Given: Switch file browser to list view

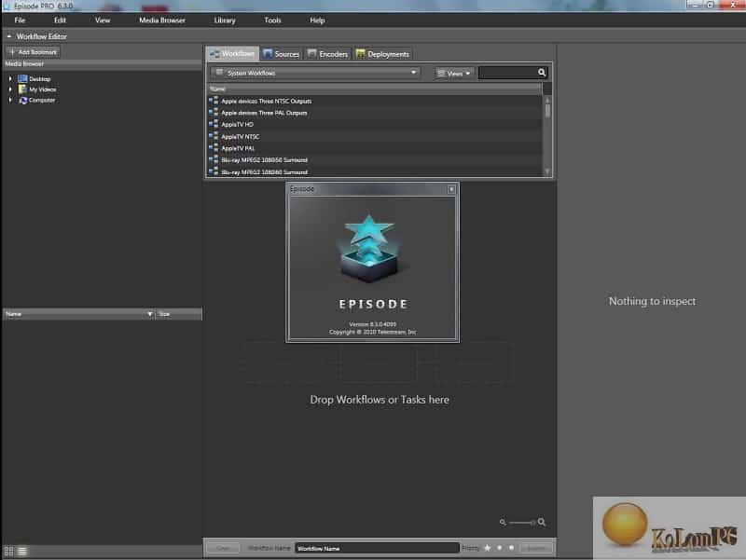Looking at the screenshot, I should [x=21, y=552].
